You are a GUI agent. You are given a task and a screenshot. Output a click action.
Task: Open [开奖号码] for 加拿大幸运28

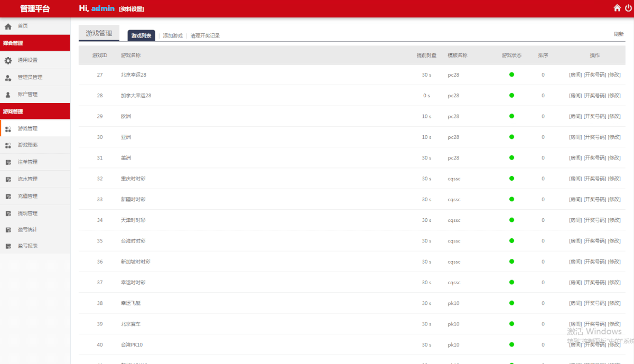tap(594, 96)
